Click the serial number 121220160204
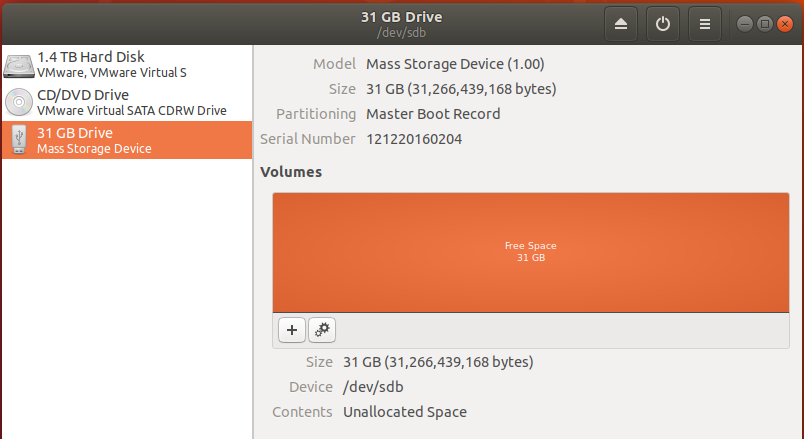Screen dimensions: 804x439 414,139
